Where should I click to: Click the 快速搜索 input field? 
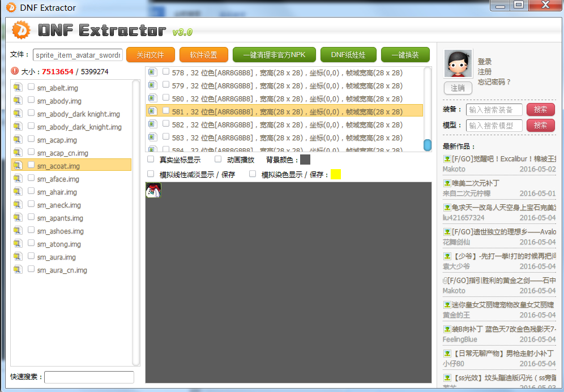(89, 377)
